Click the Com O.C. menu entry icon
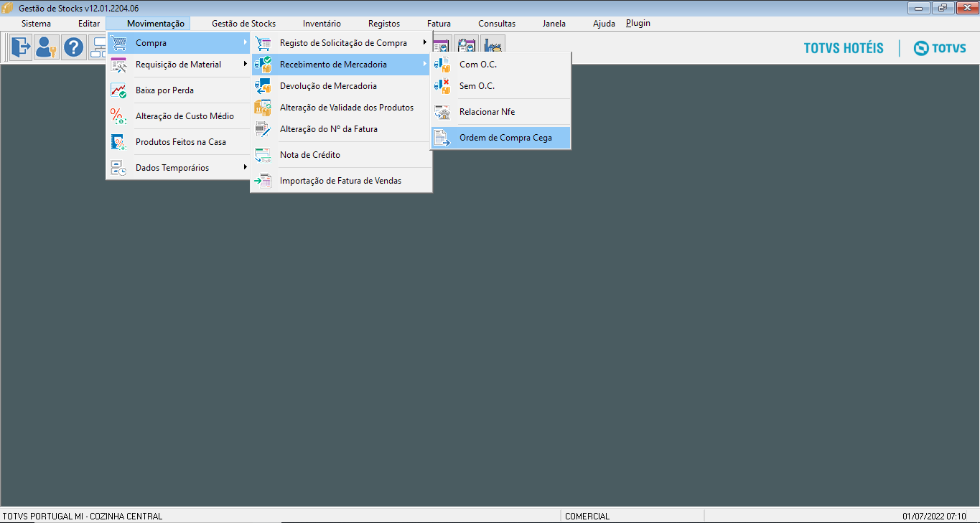The width and height of the screenshot is (980, 523). (442, 65)
